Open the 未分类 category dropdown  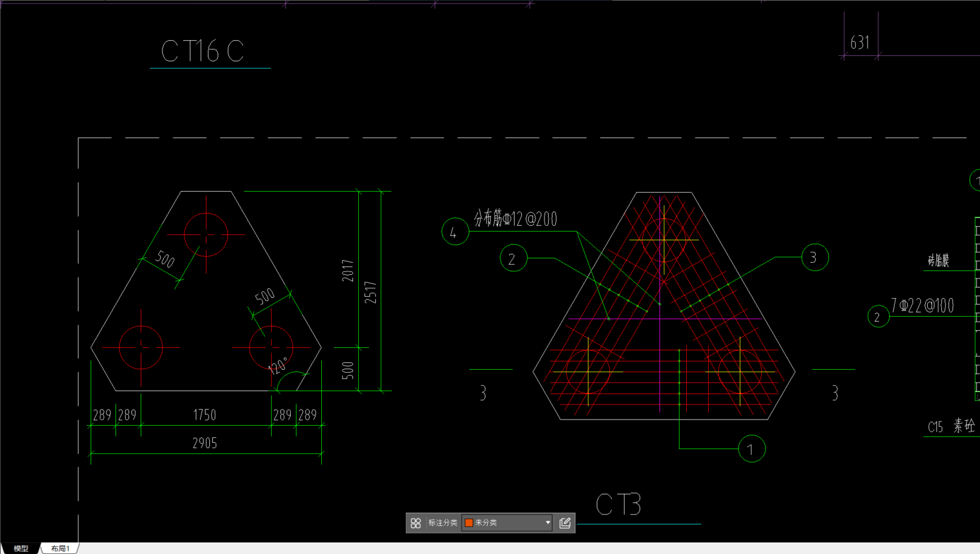point(507,523)
